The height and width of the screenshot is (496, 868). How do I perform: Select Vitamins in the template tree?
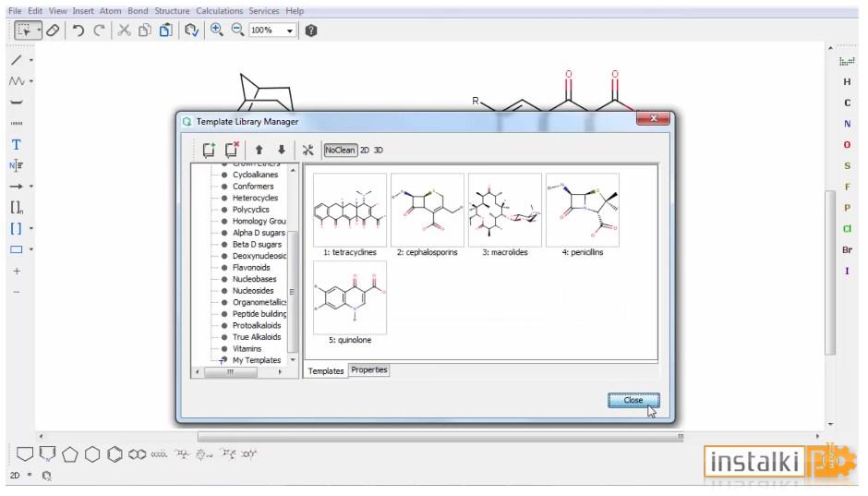[x=247, y=349]
